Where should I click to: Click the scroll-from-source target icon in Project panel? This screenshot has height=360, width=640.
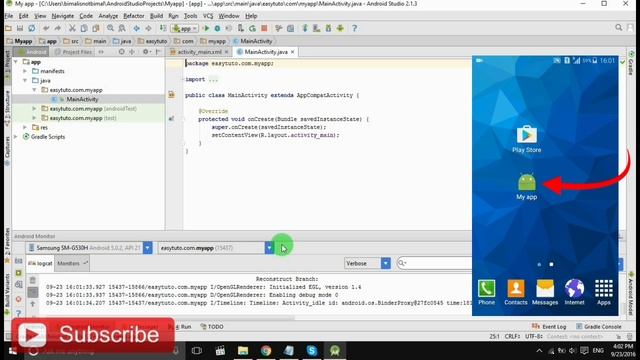[121, 52]
